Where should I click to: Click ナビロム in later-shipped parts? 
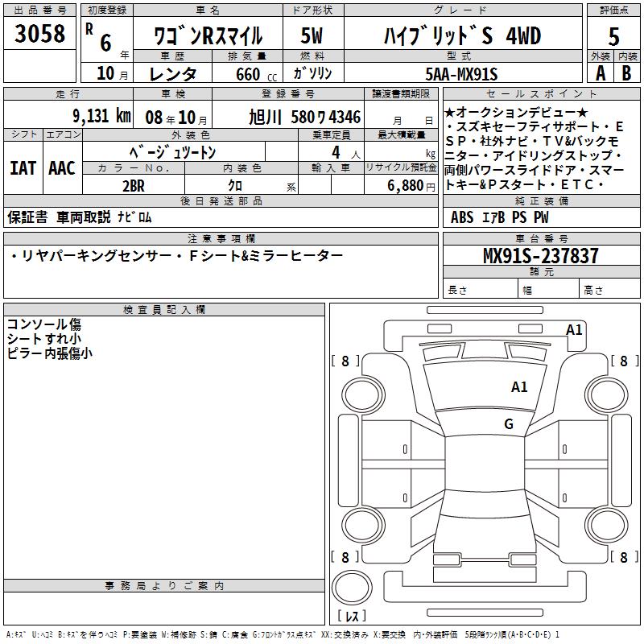134,217
